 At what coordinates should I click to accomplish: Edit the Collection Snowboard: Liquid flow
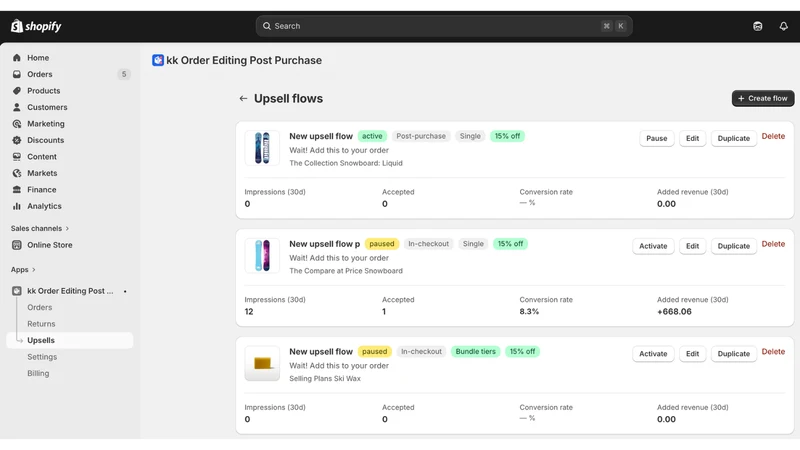(x=692, y=138)
